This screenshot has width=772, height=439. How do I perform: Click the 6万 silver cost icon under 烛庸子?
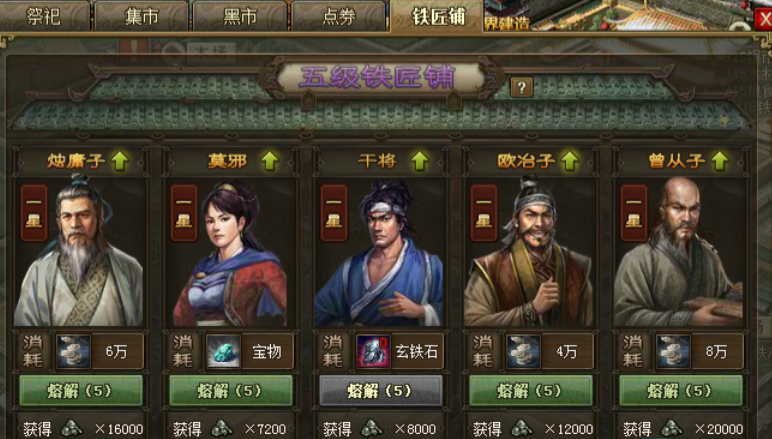(x=73, y=351)
